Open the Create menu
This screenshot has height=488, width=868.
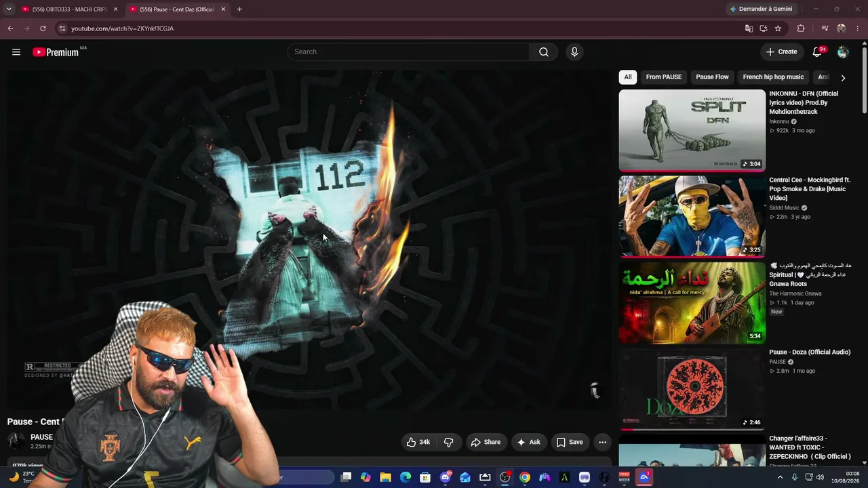coord(781,52)
